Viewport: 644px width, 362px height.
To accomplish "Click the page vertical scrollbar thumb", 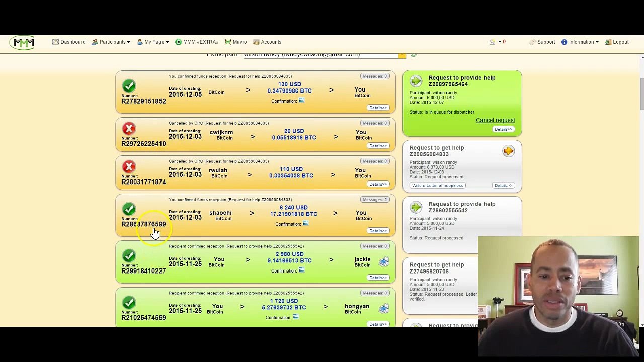I will click(x=641, y=93).
